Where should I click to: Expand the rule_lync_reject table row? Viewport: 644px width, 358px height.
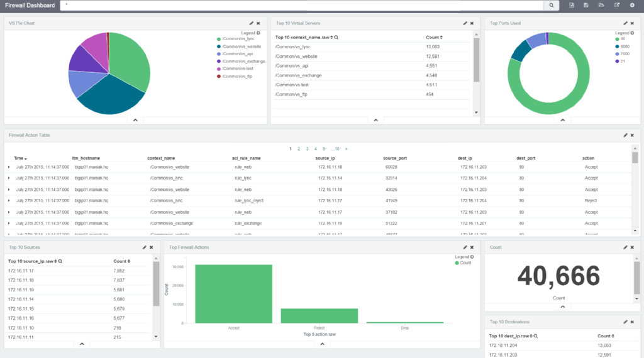[x=9, y=200]
